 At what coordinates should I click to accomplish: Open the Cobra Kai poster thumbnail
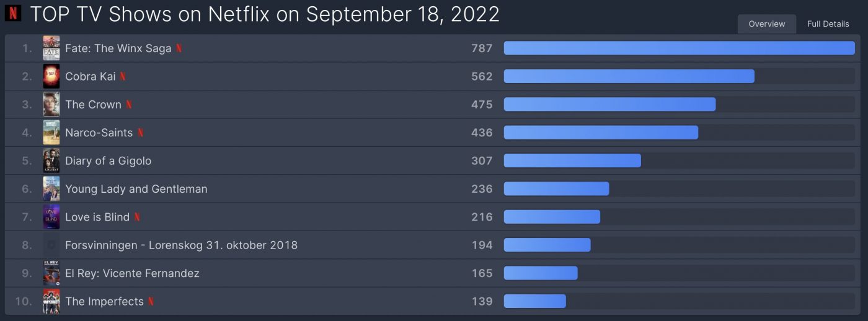click(x=51, y=76)
